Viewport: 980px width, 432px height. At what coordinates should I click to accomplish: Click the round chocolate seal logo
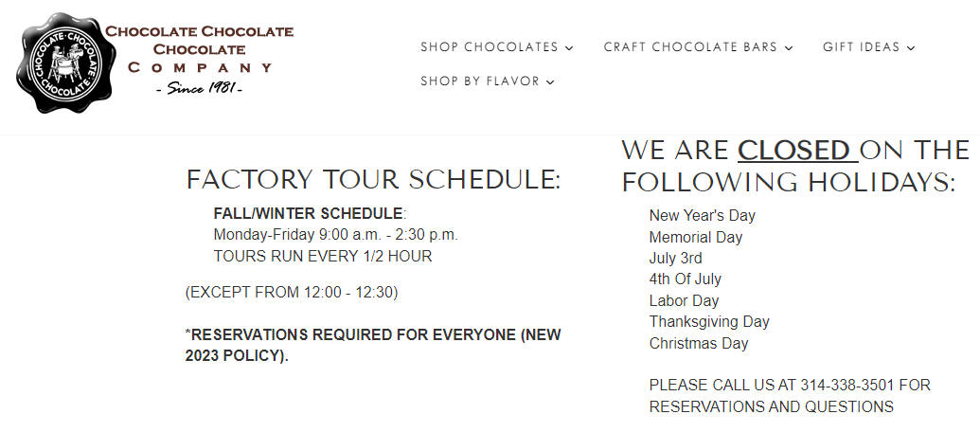point(65,63)
